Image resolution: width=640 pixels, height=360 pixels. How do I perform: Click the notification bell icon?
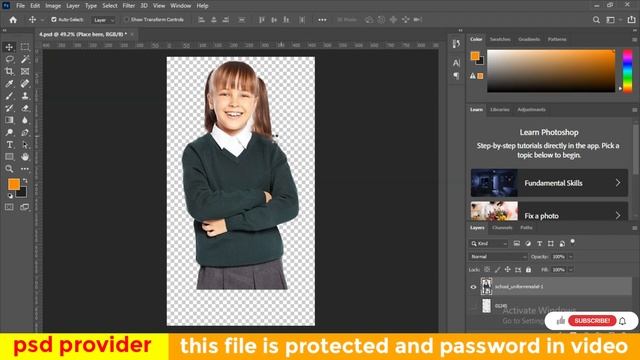click(622, 321)
